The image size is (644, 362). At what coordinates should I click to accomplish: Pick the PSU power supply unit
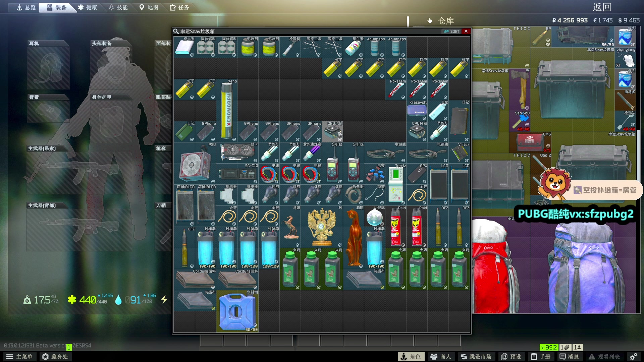pyautogui.click(x=195, y=163)
